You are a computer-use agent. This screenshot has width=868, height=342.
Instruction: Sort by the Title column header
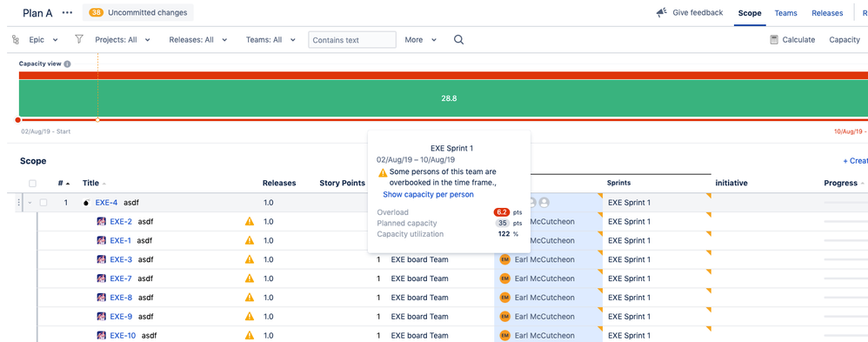click(x=94, y=183)
